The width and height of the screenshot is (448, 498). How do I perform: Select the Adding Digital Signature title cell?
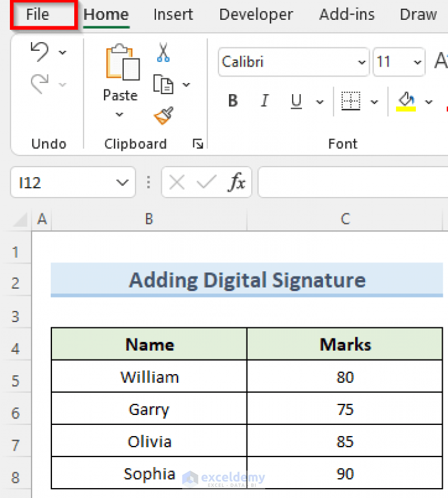click(247, 280)
